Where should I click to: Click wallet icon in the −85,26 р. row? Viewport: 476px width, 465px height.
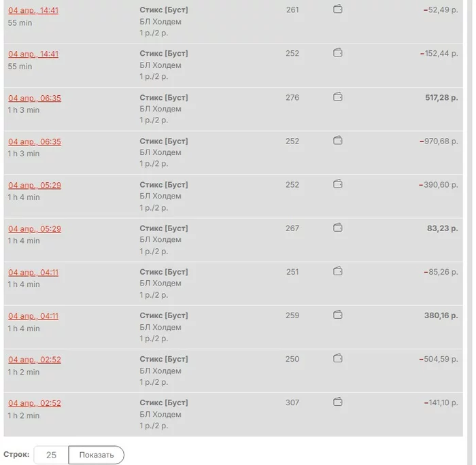click(338, 271)
